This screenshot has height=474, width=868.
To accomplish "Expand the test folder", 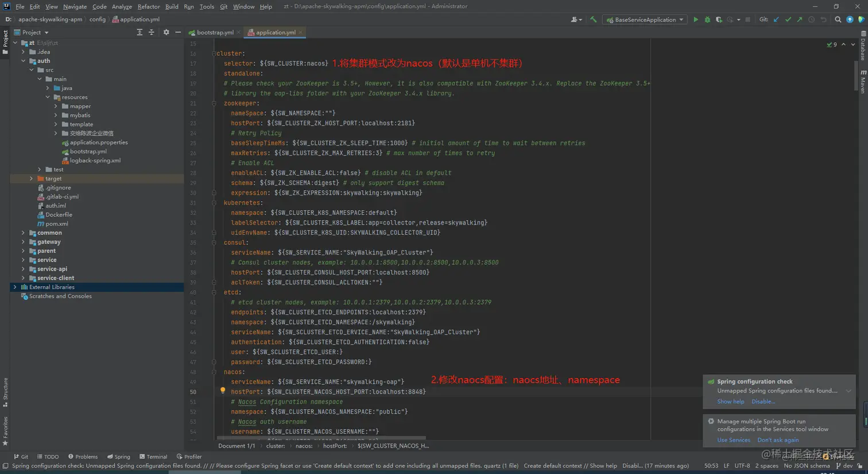I will pyautogui.click(x=40, y=169).
